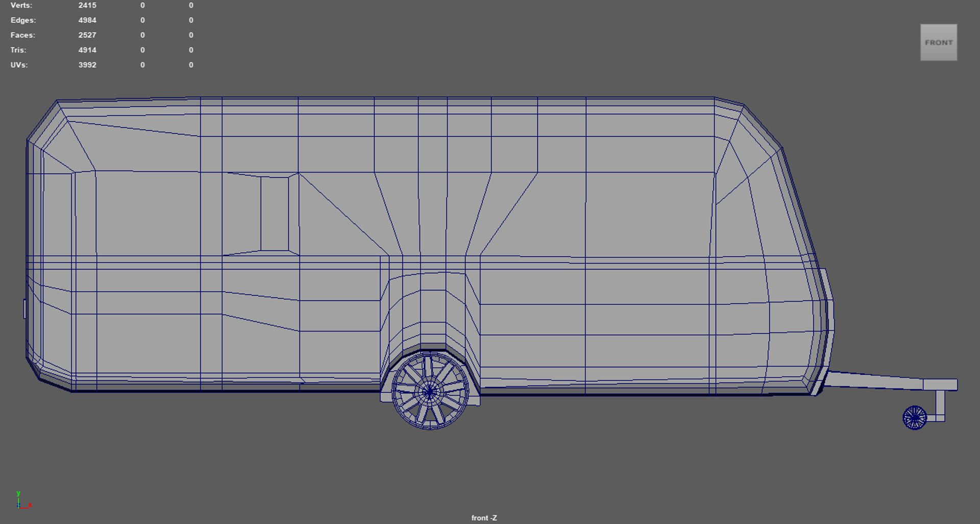Click the 'Tris:' label

[18, 50]
